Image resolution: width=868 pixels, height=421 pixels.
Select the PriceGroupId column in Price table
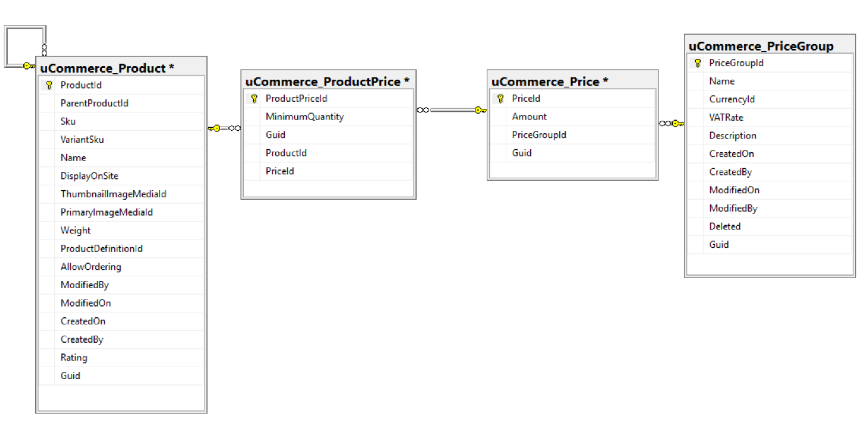573,135
